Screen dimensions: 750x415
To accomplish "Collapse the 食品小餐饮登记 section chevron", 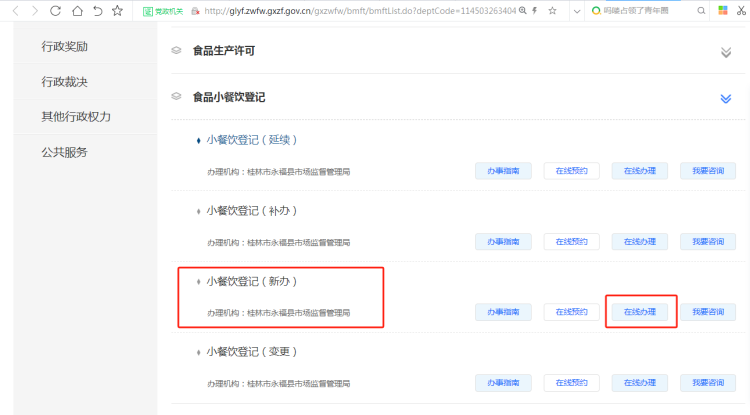I will [726, 98].
